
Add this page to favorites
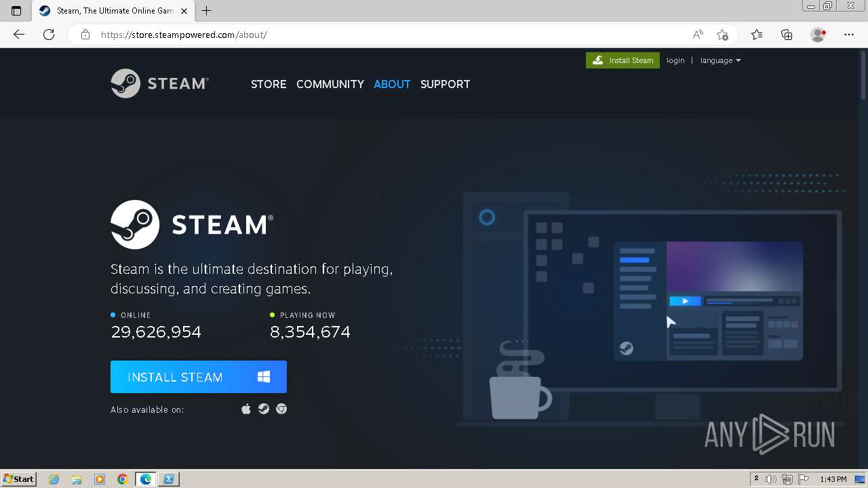[722, 35]
